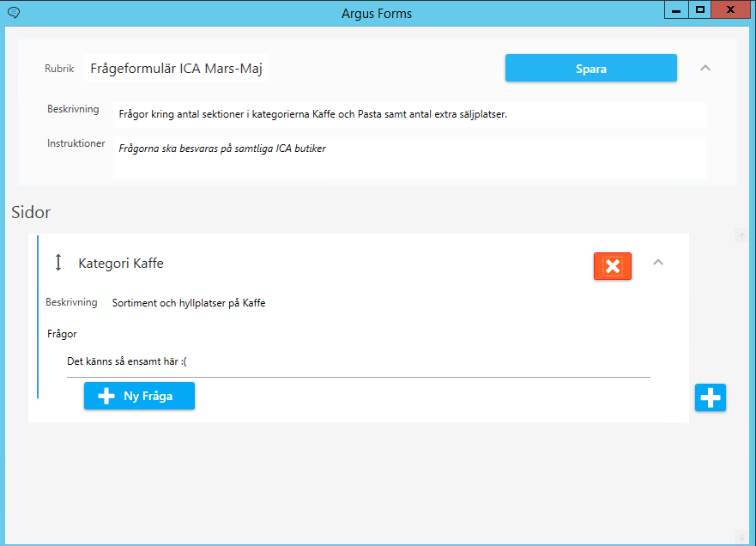Click the scroll up arrow of pages list

tap(741, 236)
